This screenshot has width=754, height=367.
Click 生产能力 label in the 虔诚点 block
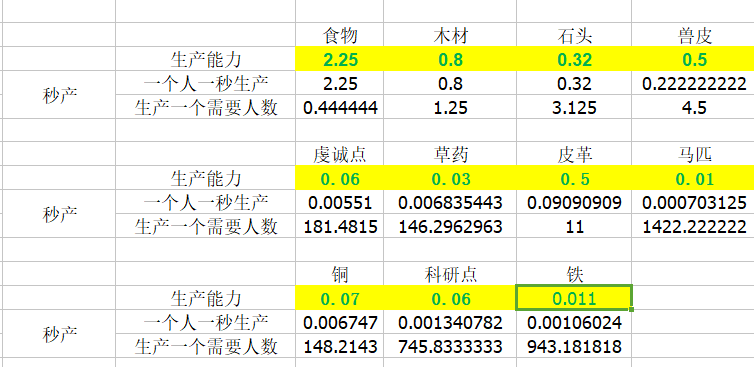(205, 178)
